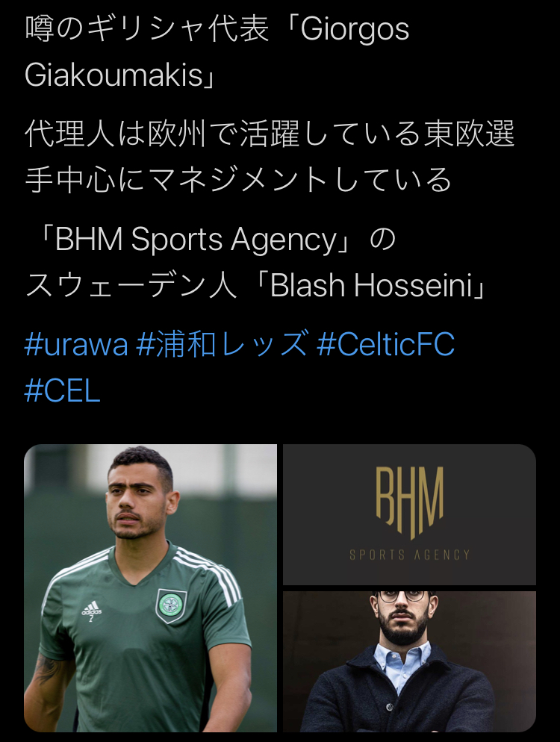Click the 'SPORTS AGENCY' text in the logo
Image resolution: width=560 pixels, height=742 pixels.
(410, 554)
